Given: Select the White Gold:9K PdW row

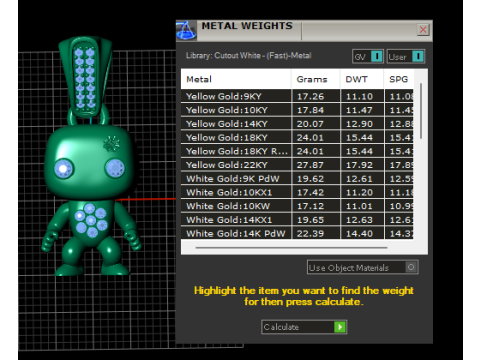Looking at the screenshot, I should [297, 179].
